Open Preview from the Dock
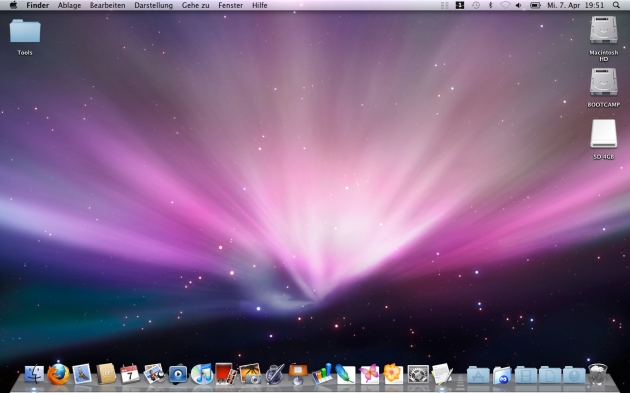This screenshot has height=393, width=630. pos(154,374)
